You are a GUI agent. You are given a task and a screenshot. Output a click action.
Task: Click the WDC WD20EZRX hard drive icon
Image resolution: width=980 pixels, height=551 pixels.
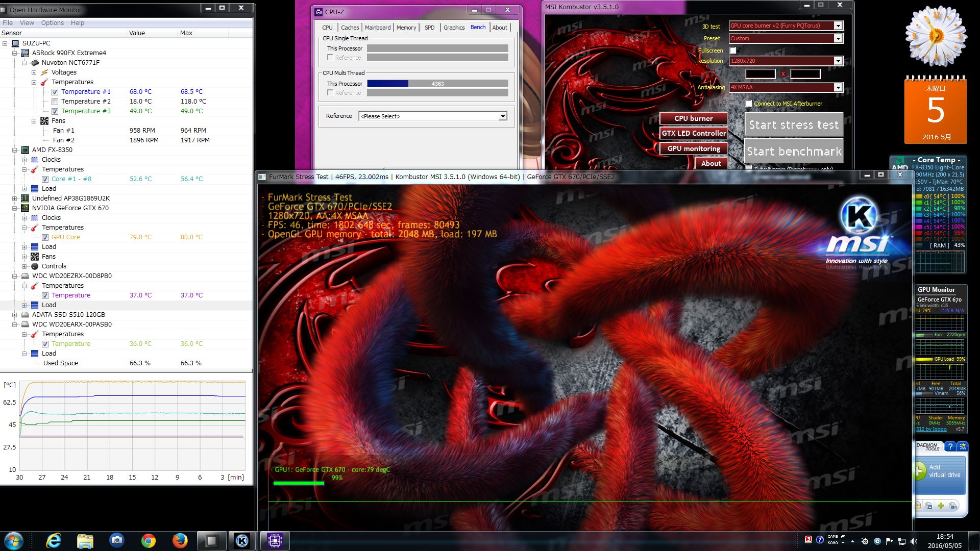coord(24,276)
